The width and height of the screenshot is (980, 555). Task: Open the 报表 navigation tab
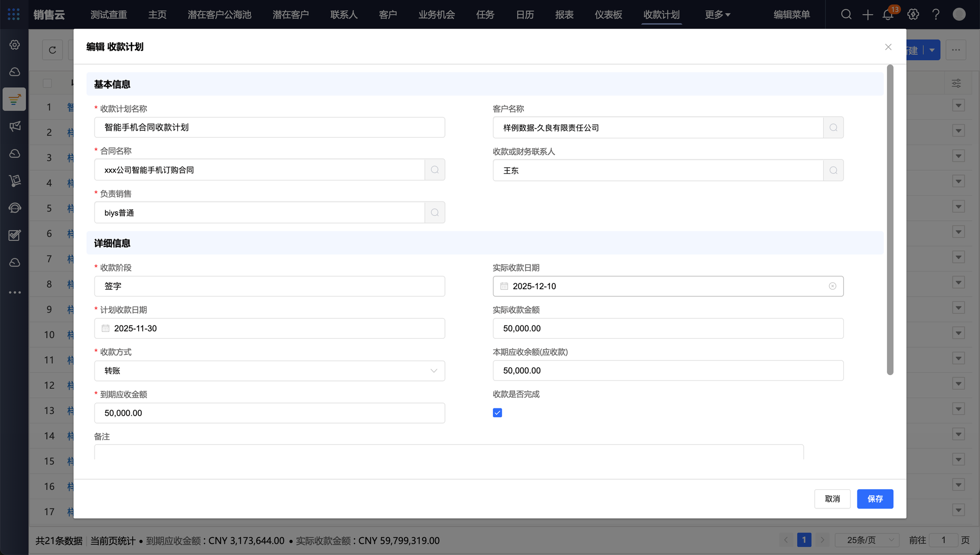[564, 15]
